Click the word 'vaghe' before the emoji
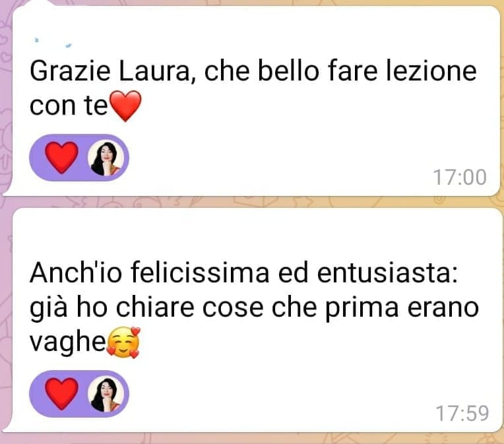Viewport: 504px width, 444px height. 68,342
